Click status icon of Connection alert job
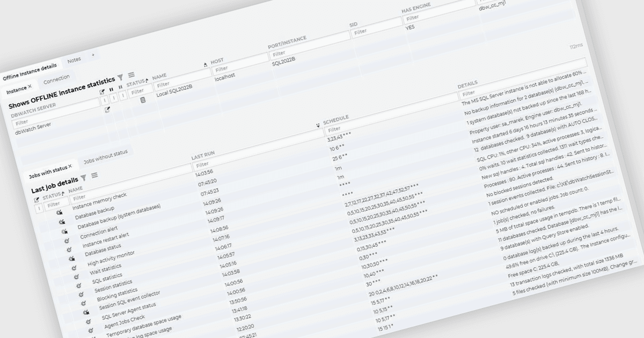Image resolution: width=644 pixels, height=338 pixels. [68, 241]
